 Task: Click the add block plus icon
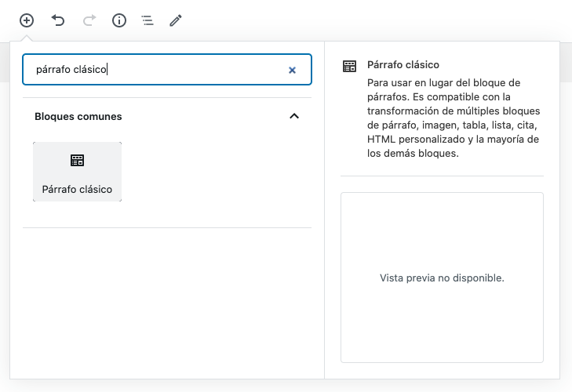27,20
